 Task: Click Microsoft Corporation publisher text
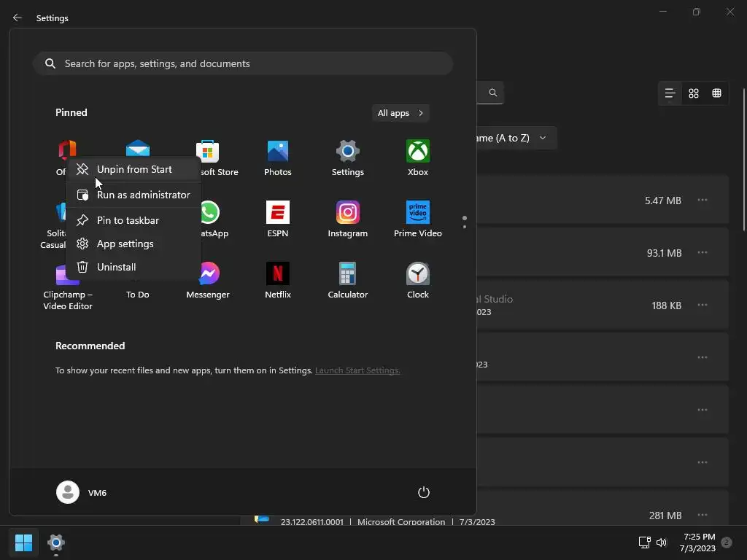coord(401,522)
